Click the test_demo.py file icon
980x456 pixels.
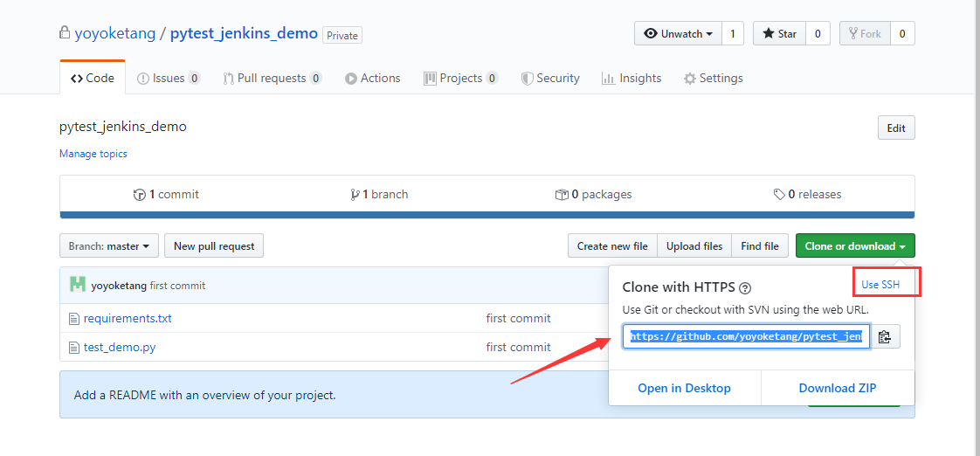click(x=74, y=347)
